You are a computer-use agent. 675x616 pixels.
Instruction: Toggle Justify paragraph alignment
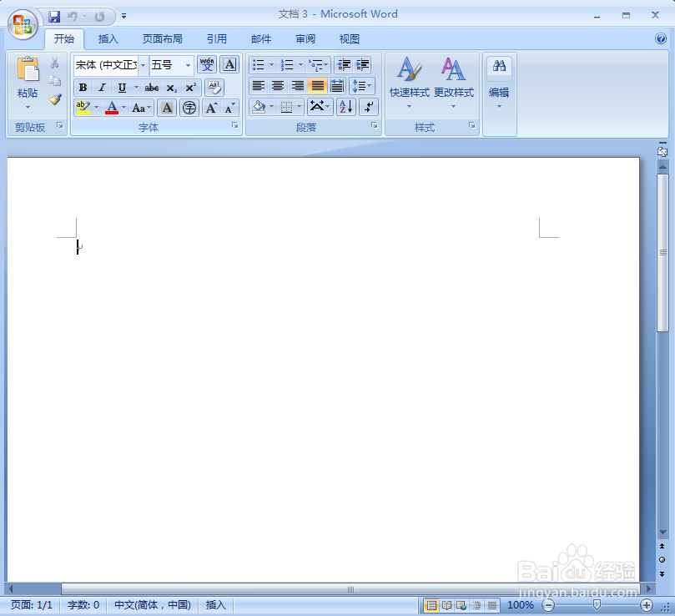[x=317, y=86]
